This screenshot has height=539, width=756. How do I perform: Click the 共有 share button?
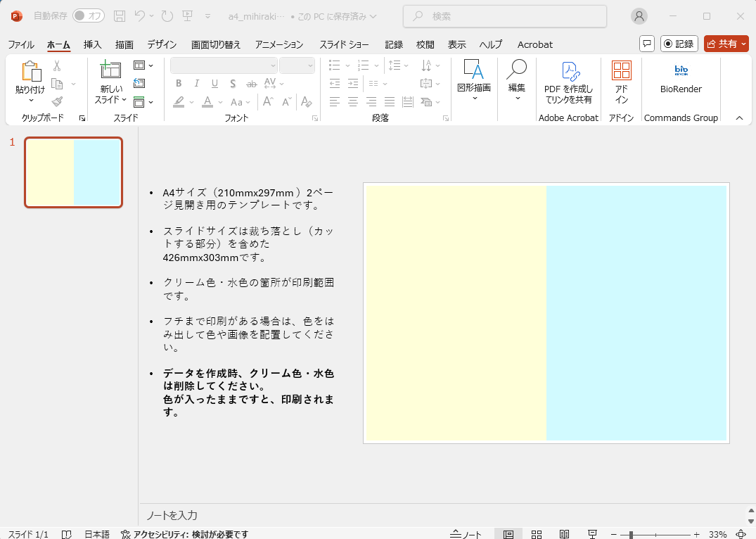726,43
